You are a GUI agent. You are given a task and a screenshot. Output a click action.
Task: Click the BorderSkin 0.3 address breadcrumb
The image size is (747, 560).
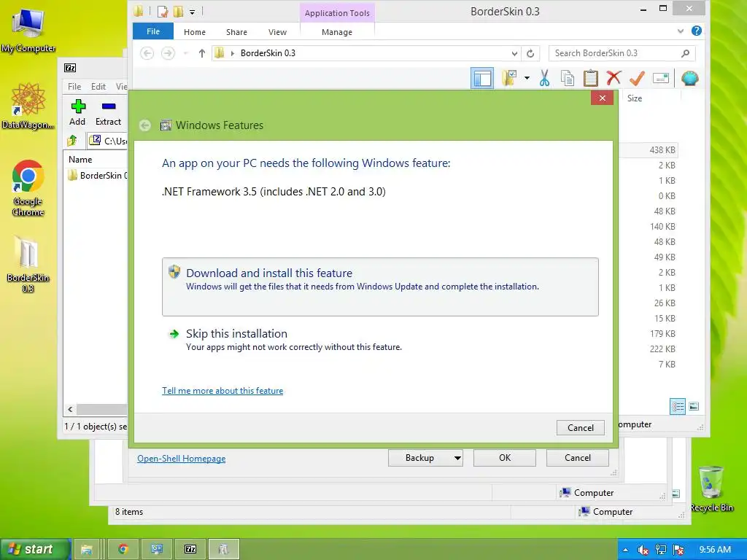(x=268, y=53)
